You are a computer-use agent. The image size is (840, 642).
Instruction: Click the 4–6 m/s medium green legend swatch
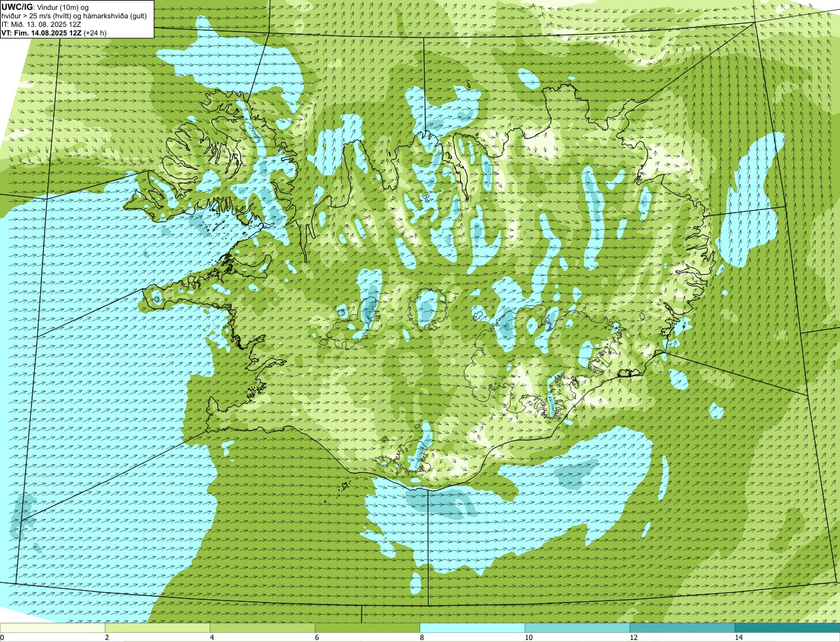coord(262,628)
